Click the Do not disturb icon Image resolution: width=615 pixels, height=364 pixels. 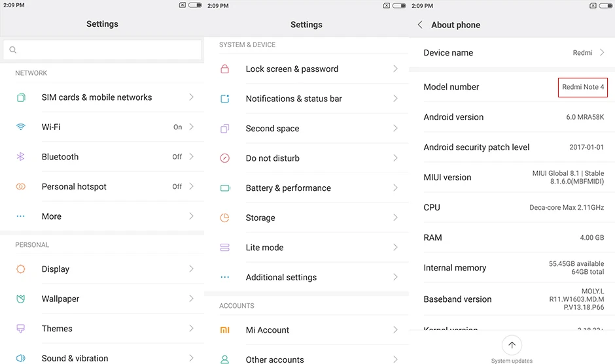pyautogui.click(x=225, y=158)
